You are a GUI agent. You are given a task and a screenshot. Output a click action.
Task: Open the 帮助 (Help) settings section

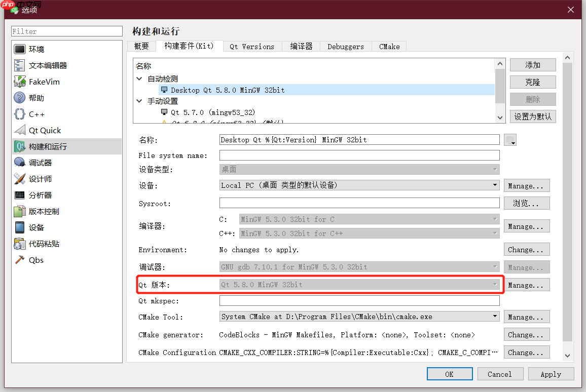tap(35, 98)
